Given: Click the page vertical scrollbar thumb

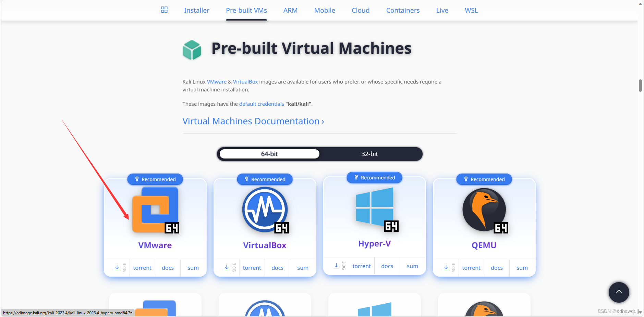Looking at the screenshot, I should point(640,86).
